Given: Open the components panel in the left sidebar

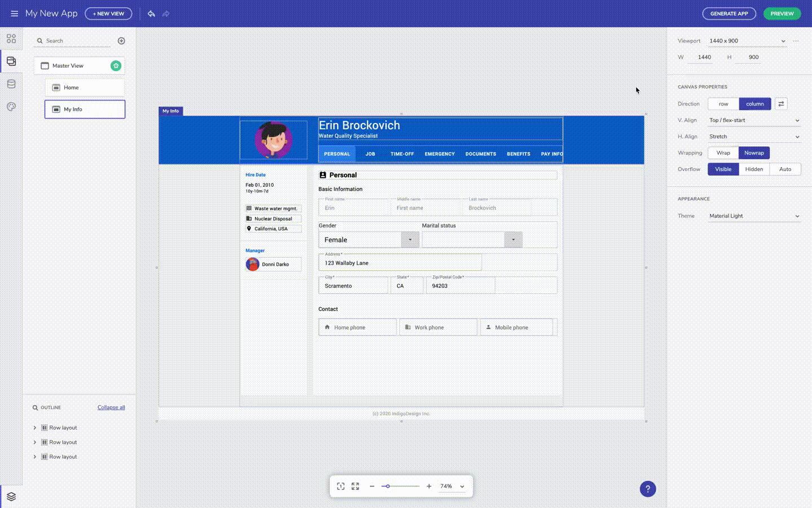Looking at the screenshot, I should [x=11, y=38].
